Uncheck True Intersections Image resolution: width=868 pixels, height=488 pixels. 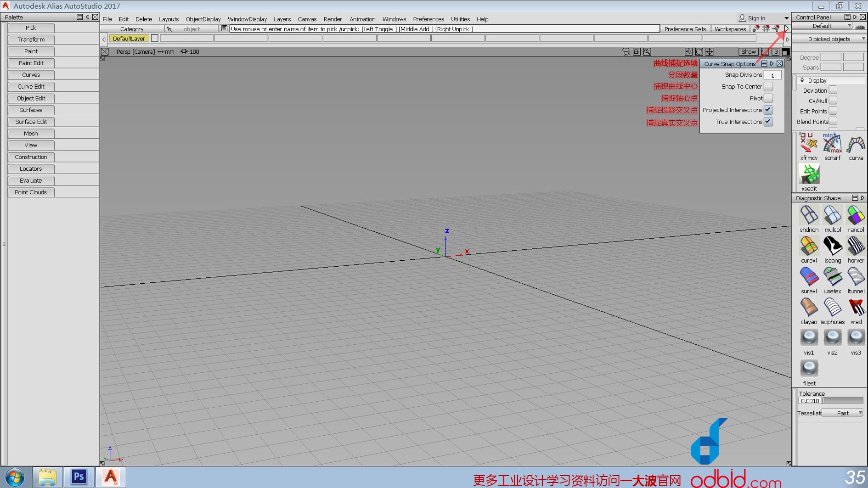pyautogui.click(x=768, y=122)
